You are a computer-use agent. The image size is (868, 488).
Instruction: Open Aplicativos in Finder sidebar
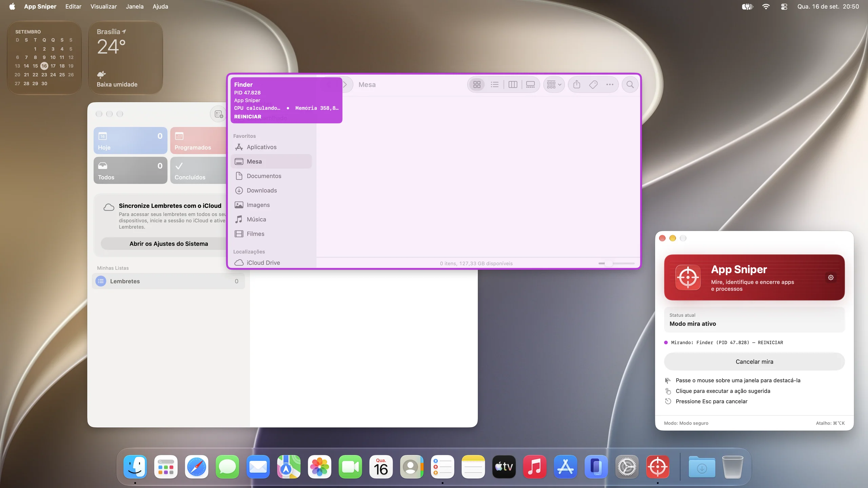click(271, 147)
